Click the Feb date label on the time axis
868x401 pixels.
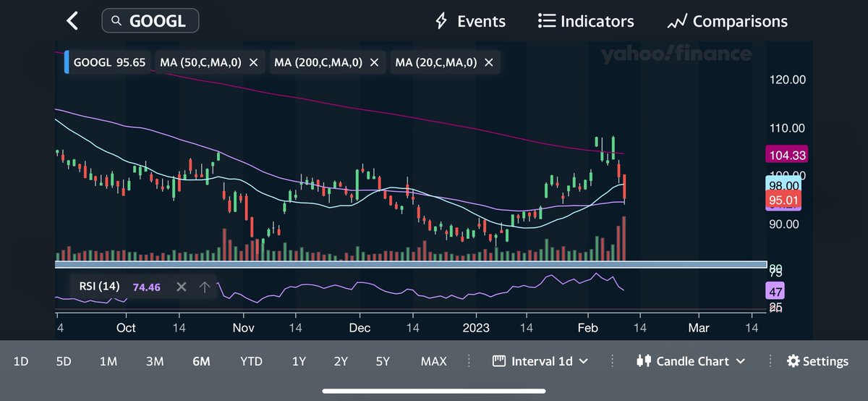click(x=587, y=328)
